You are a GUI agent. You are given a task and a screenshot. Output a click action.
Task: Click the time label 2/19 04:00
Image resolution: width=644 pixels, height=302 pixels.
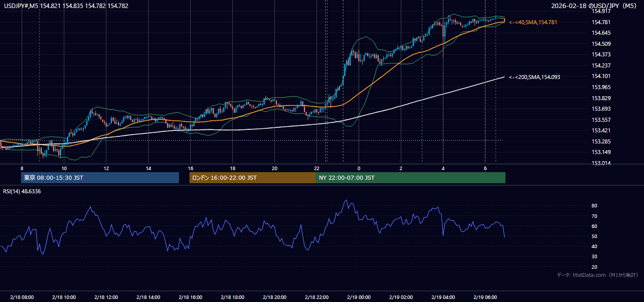point(442,297)
